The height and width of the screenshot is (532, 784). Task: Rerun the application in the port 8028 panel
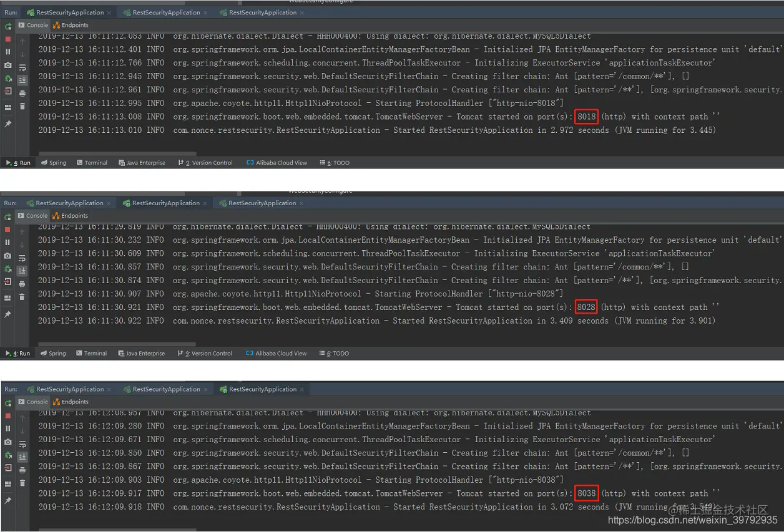pos(8,217)
